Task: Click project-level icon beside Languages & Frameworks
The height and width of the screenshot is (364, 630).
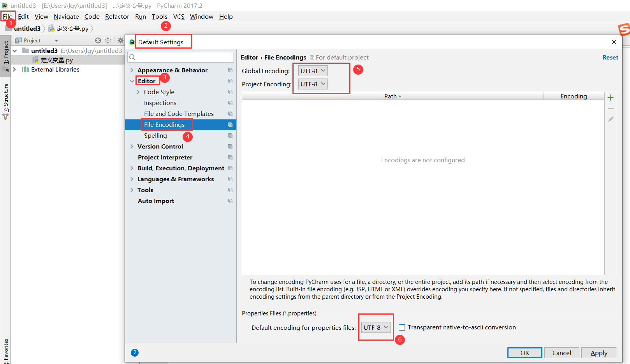Action: [230, 179]
